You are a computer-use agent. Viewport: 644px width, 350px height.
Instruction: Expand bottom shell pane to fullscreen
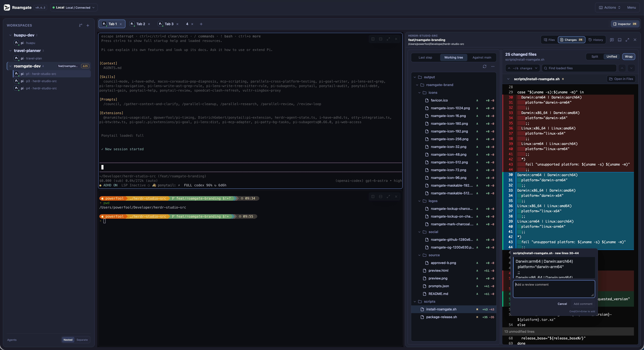(x=388, y=197)
